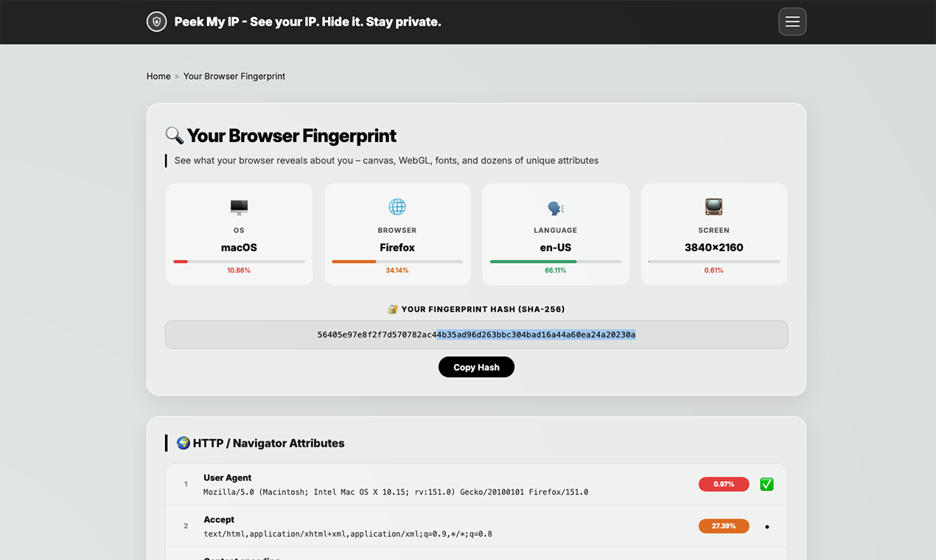Click the '0.61%' text under Screen
This screenshot has height=560, width=936.
coord(714,270)
